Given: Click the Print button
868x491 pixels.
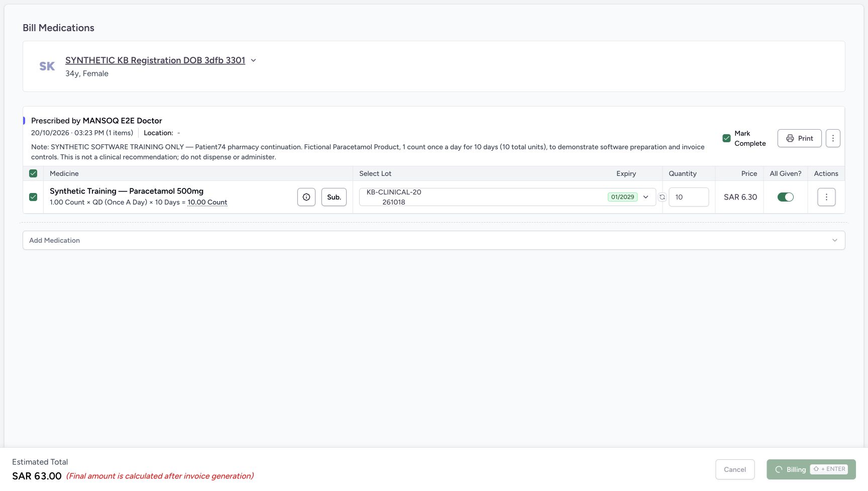Looking at the screenshot, I should click(800, 138).
